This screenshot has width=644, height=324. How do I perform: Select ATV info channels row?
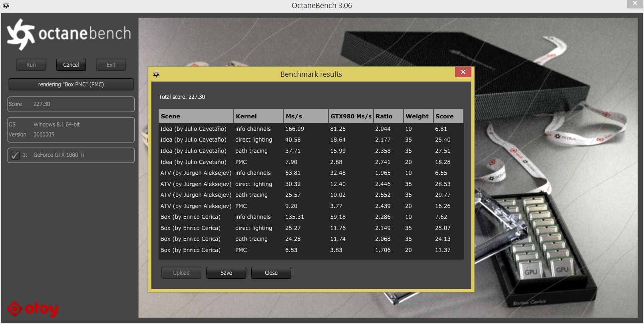tap(311, 173)
